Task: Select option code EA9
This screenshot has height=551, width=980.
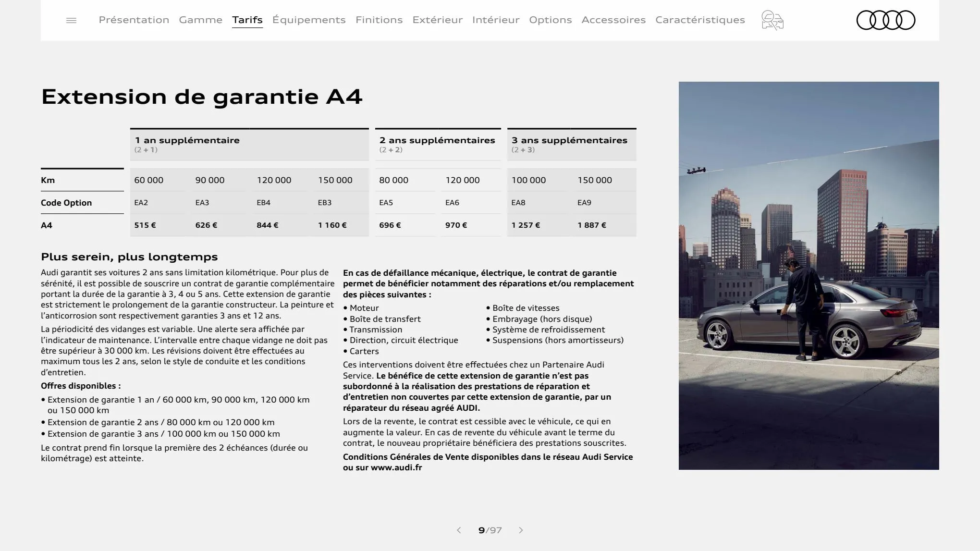Action: [585, 203]
